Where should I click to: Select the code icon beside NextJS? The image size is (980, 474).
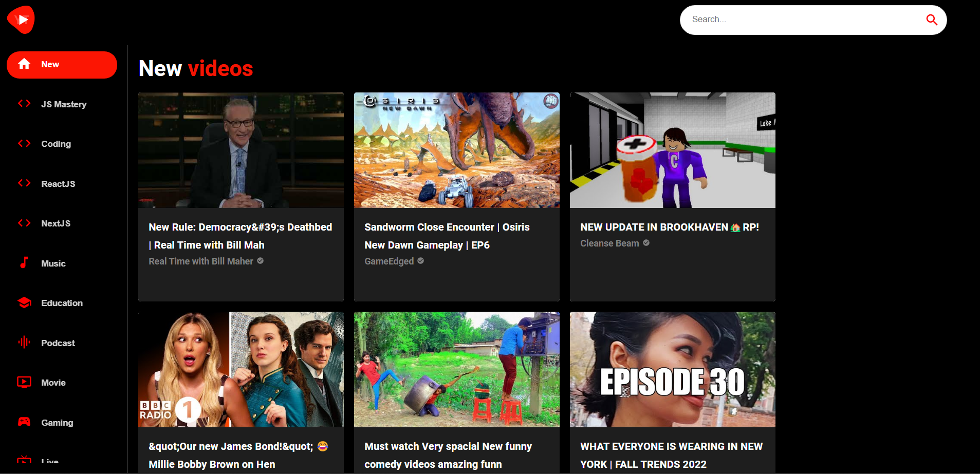pyautogui.click(x=24, y=223)
